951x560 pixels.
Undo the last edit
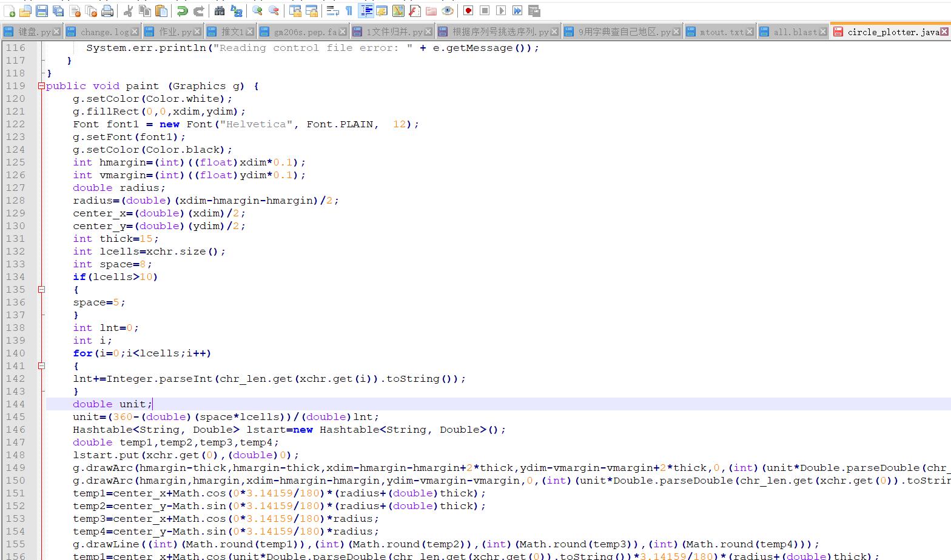point(182,11)
